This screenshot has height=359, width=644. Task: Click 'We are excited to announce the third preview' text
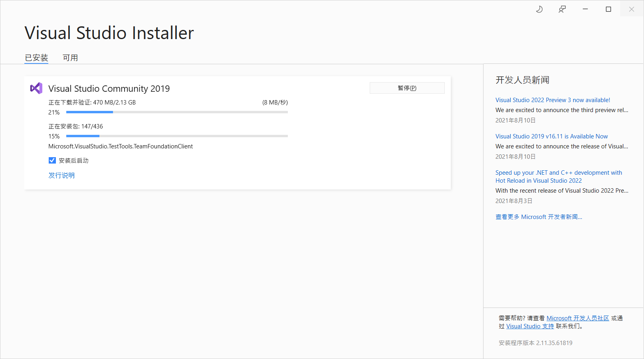point(562,110)
